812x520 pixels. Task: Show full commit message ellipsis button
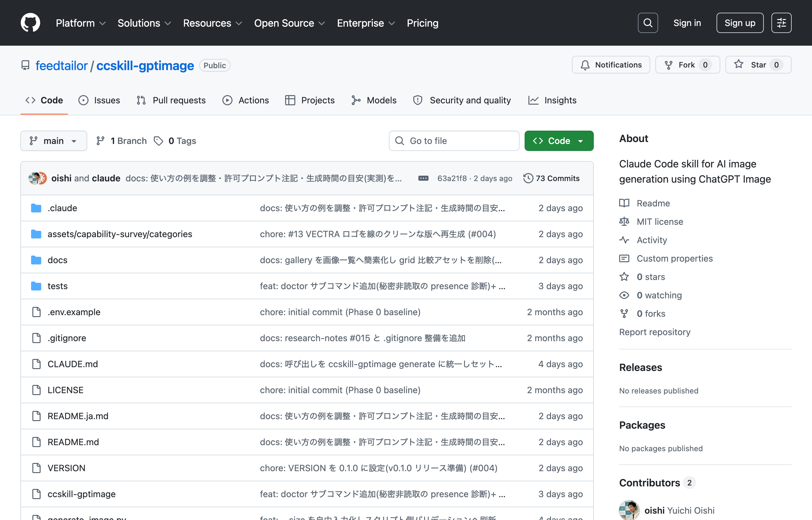423,178
